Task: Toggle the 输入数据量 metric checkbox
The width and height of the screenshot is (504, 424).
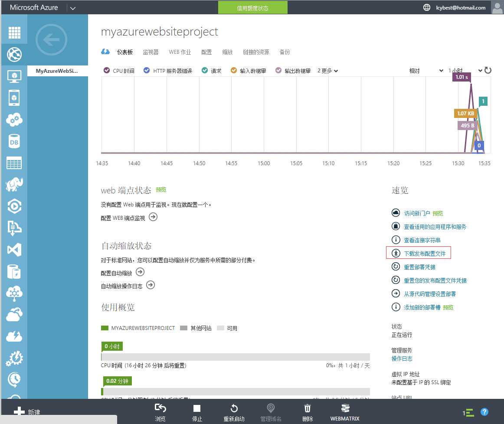Action: point(234,70)
